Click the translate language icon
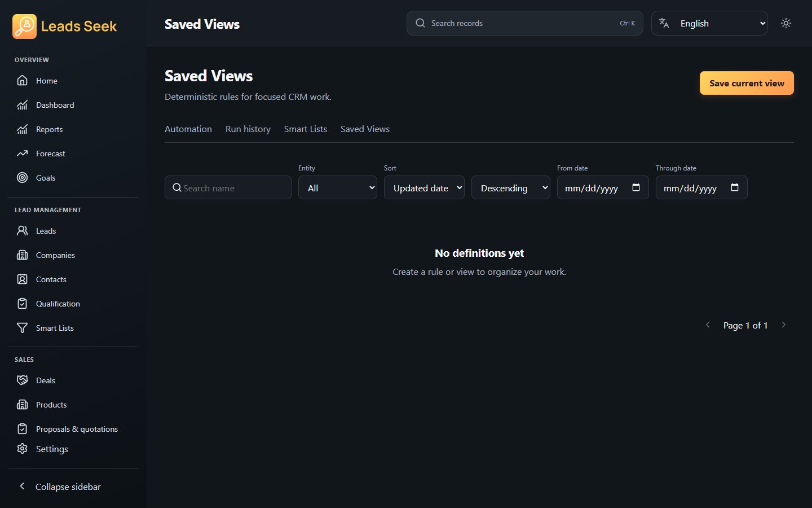Screen dimensions: 812x508 click(x=664, y=23)
